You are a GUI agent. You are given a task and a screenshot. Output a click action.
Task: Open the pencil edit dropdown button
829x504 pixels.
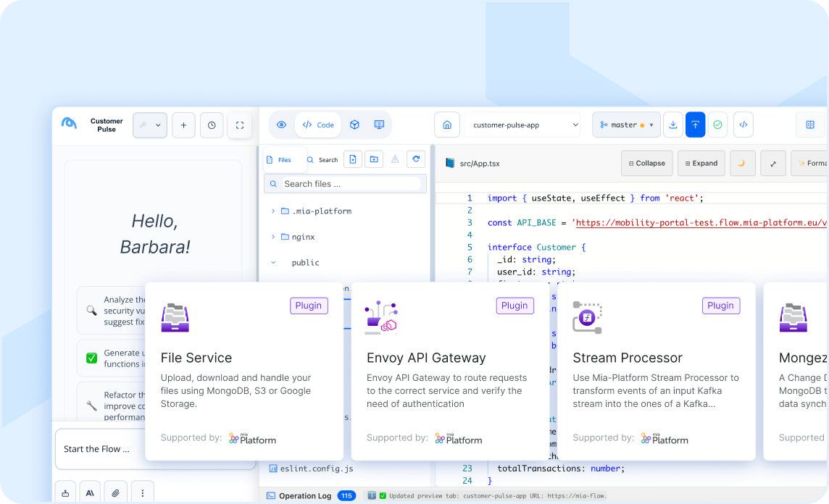[x=149, y=125]
